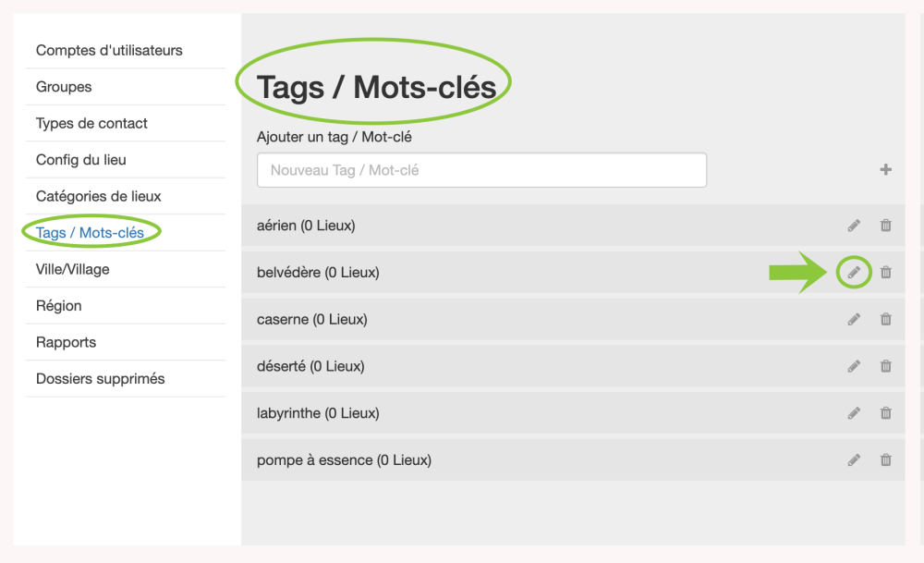Go to Groupes section
Screen dimensions: 924x563
(64, 87)
